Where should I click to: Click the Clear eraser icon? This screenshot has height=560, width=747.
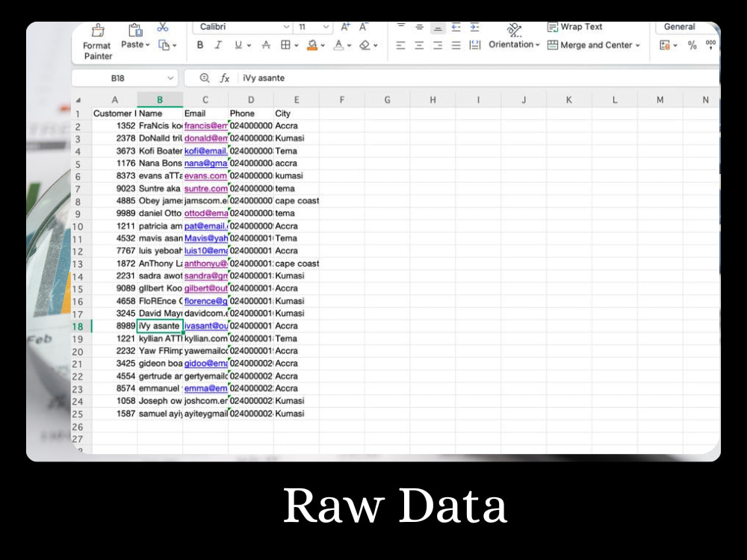click(365, 46)
